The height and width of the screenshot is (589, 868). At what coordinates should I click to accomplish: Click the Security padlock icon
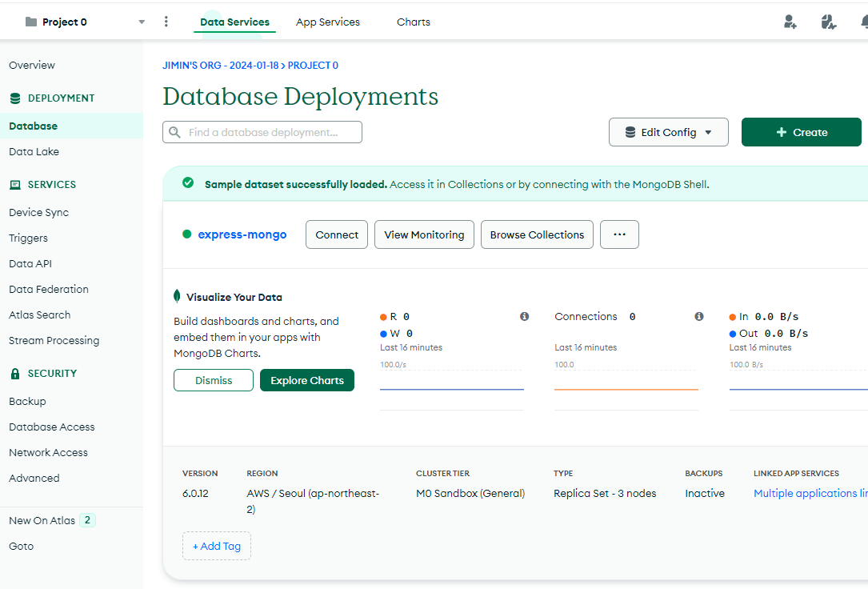pyautogui.click(x=15, y=373)
